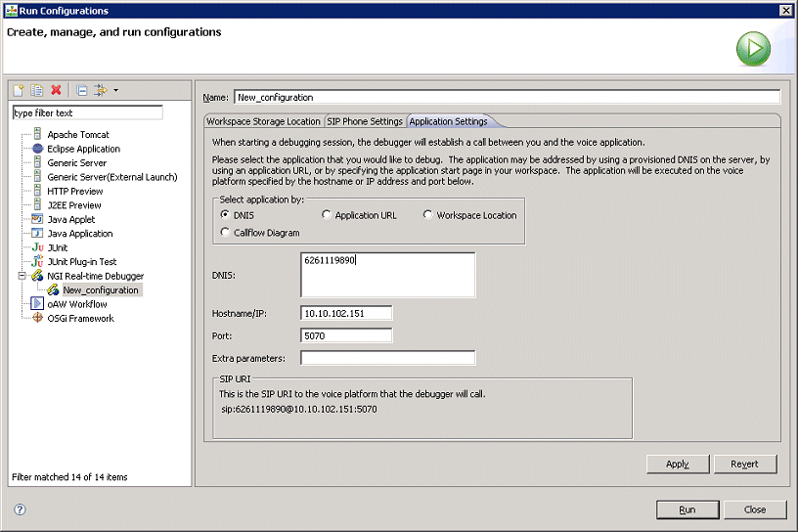Click the JUnit icon in tree
Viewport: 798px width, 532px height.
[38, 247]
